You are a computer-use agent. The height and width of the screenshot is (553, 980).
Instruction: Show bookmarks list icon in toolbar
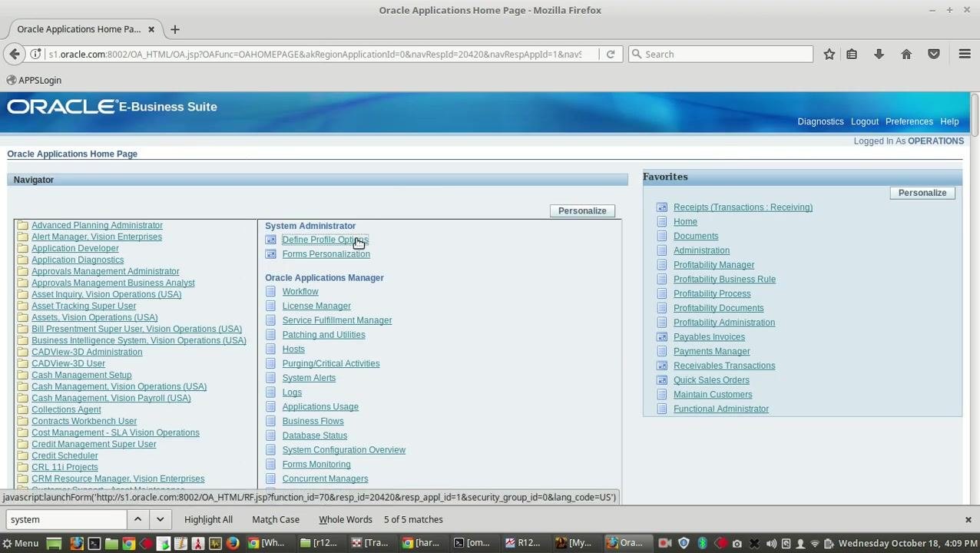pyautogui.click(x=852, y=54)
